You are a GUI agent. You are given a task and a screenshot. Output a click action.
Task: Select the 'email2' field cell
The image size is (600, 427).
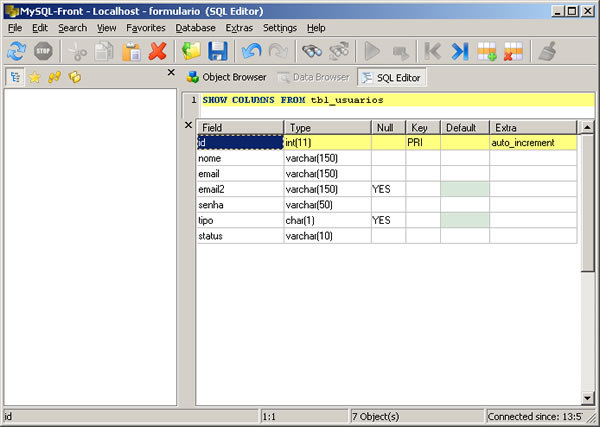240,189
